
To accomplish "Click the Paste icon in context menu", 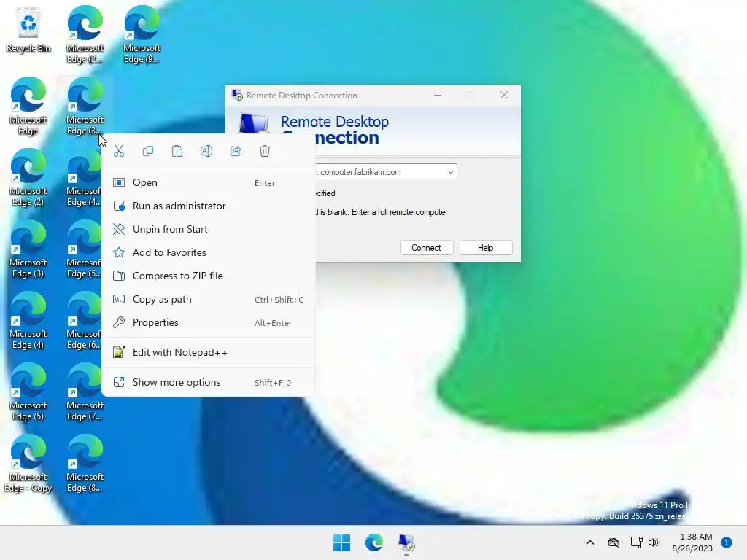I will tap(177, 151).
